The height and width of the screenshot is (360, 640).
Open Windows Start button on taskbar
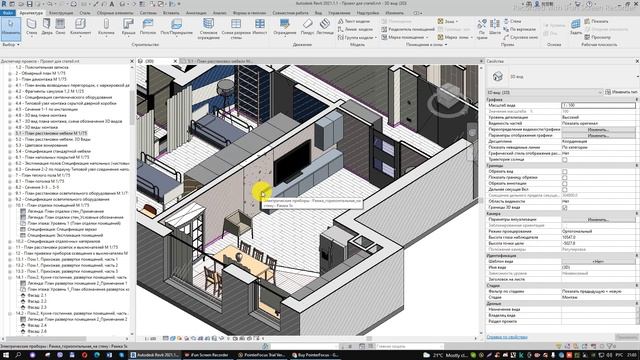point(6,355)
